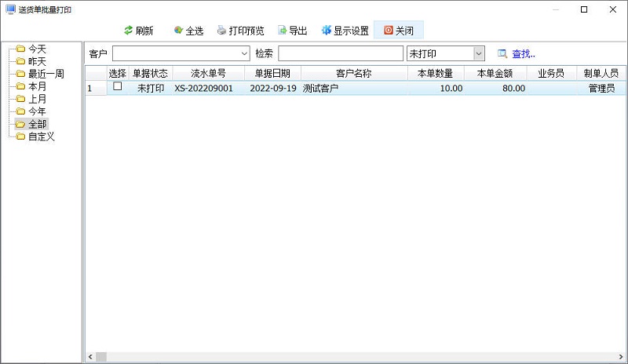Click the 全选 select-all icon

(x=179, y=31)
